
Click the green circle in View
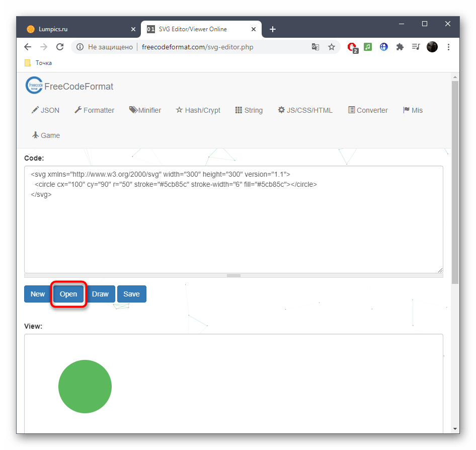[x=85, y=386]
